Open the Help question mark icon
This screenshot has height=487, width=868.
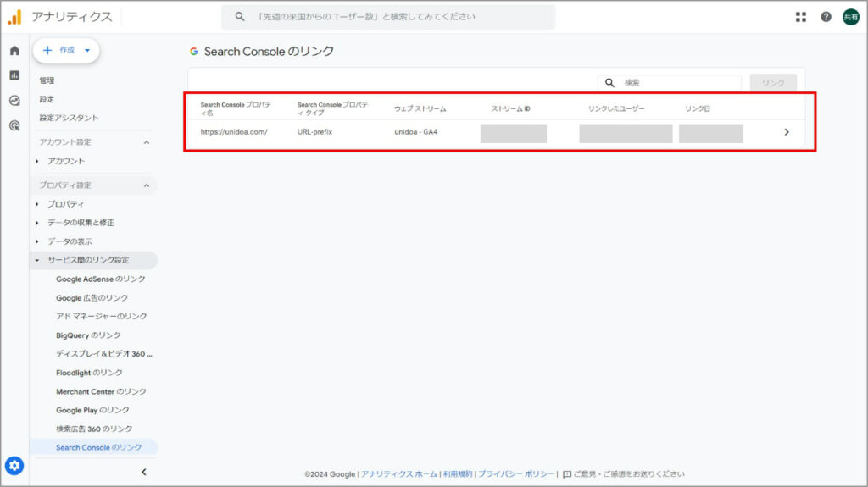click(x=826, y=17)
